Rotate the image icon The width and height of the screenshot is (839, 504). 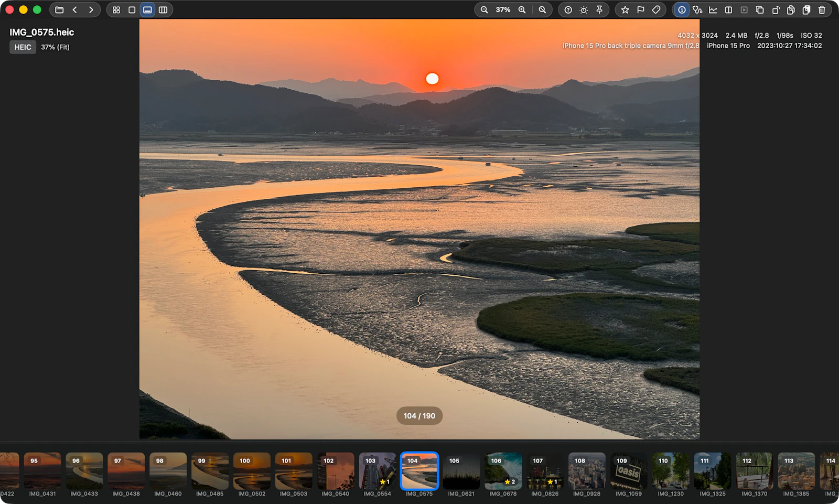[x=776, y=10]
